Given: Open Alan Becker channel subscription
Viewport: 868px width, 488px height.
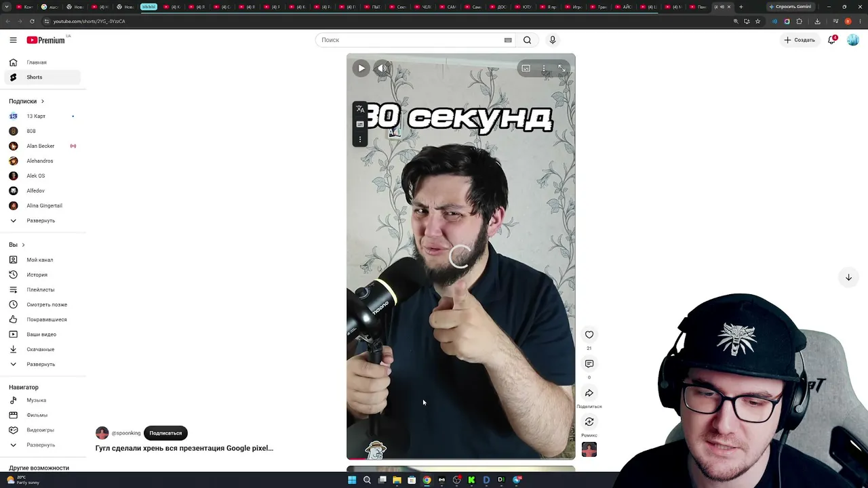Looking at the screenshot, I should [42, 146].
